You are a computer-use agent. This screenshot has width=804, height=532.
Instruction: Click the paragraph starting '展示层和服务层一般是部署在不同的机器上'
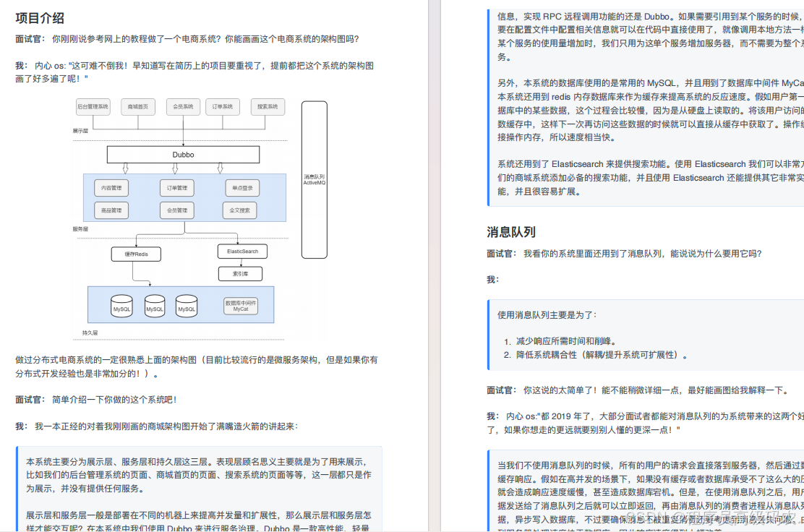click(199, 521)
